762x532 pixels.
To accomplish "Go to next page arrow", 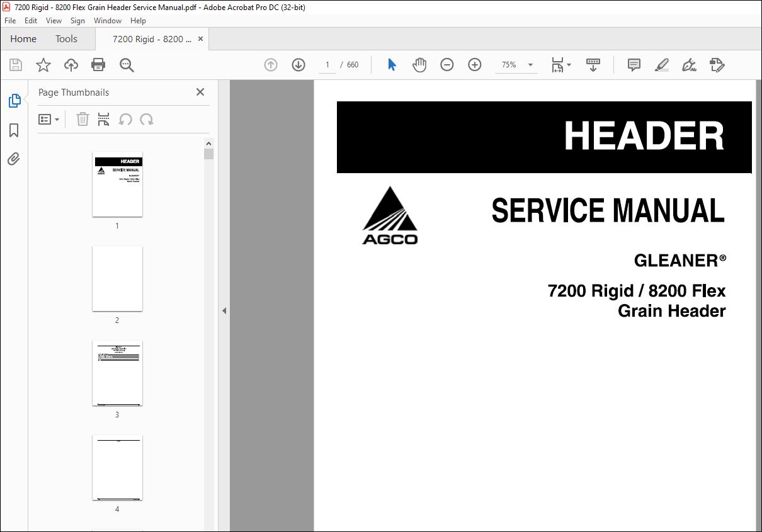I will click(x=299, y=65).
